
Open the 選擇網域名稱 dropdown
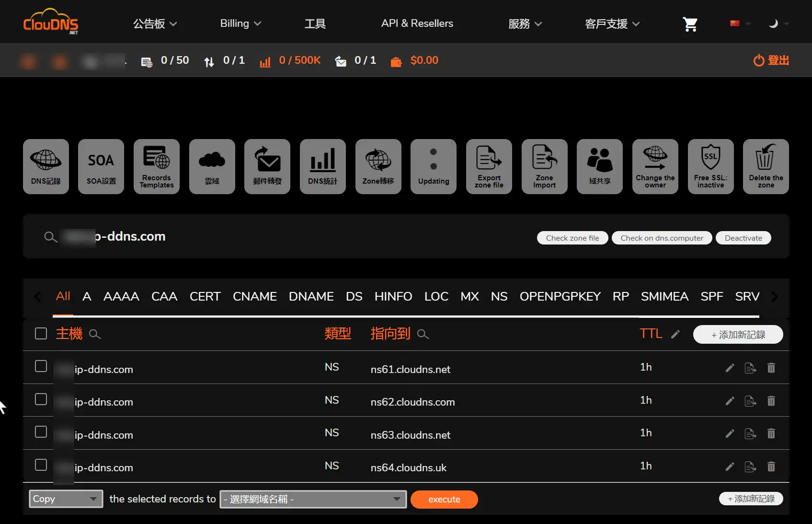point(313,499)
